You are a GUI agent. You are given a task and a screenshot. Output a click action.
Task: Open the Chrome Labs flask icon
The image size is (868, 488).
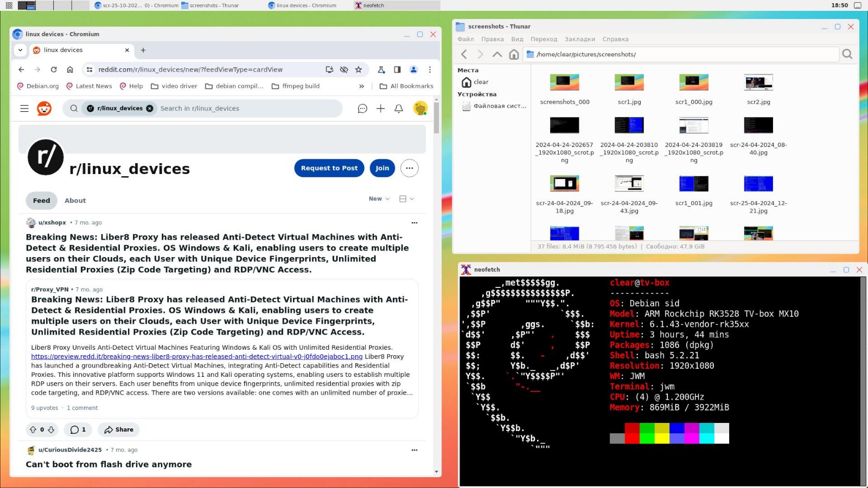pos(381,69)
